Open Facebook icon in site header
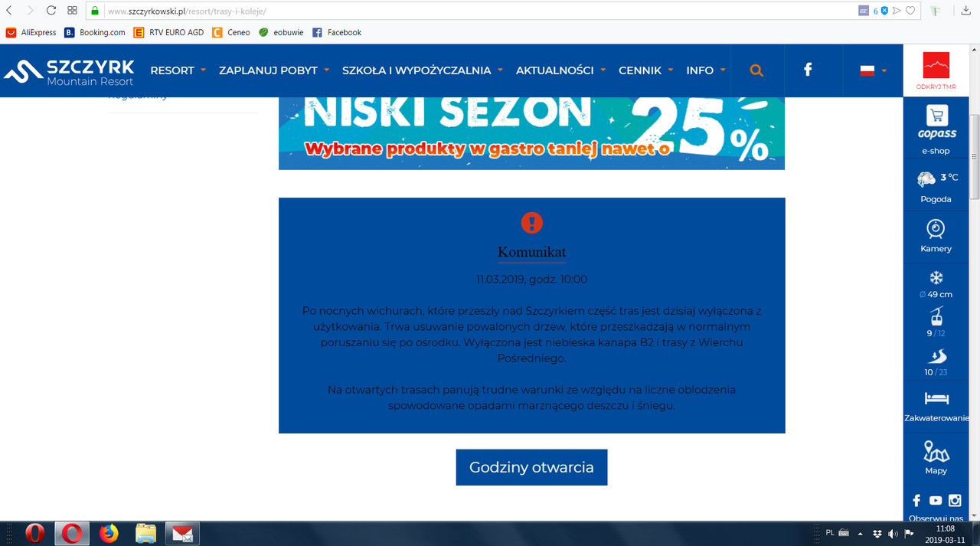This screenshot has width=980, height=546. point(808,70)
